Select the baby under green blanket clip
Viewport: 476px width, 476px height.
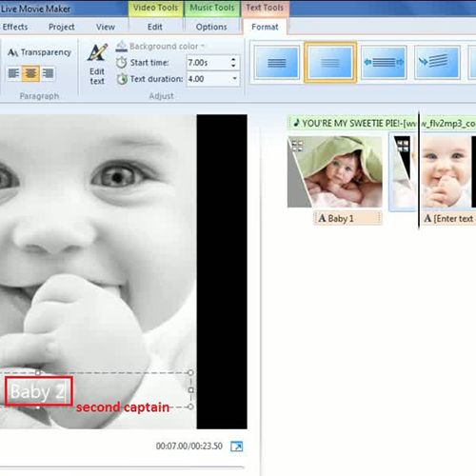pyautogui.click(x=335, y=171)
